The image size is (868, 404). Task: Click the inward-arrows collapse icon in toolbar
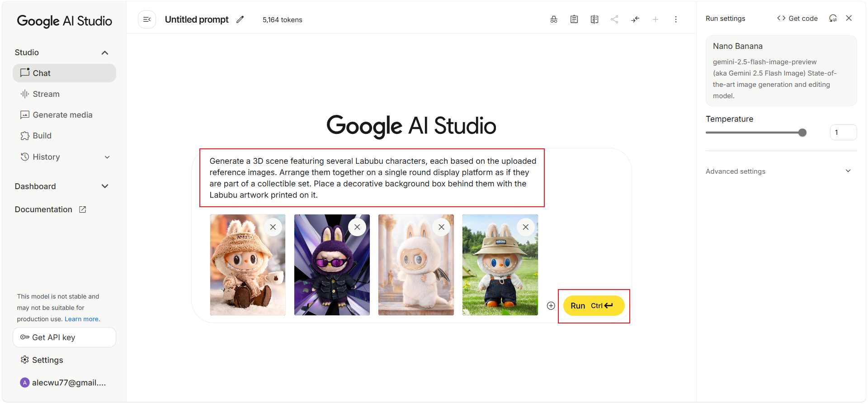click(635, 19)
